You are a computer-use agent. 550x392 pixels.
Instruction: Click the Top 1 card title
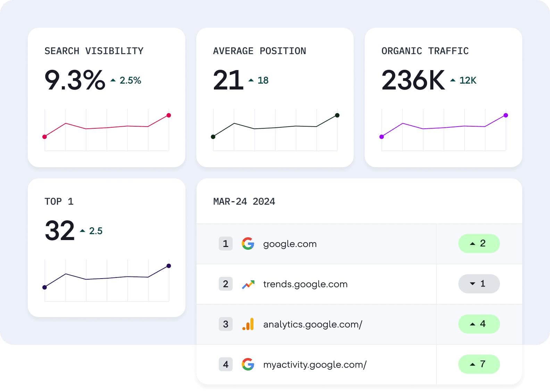pyautogui.click(x=59, y=202)
